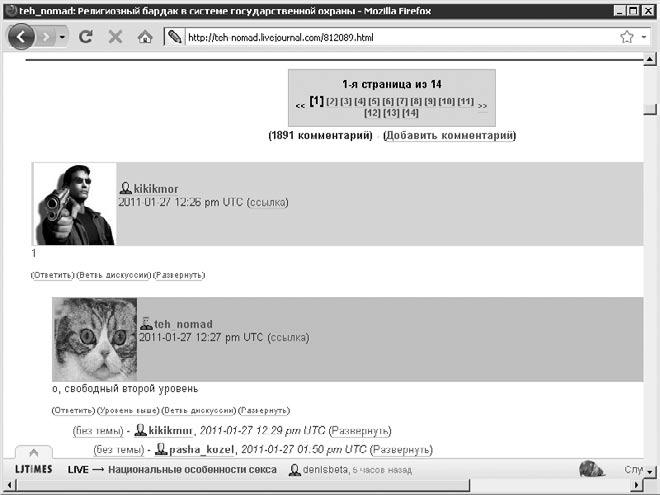Viewport: 660px width, 495px height.
Task: Click the Добавить комментарий link
Action: coord(449,135)
